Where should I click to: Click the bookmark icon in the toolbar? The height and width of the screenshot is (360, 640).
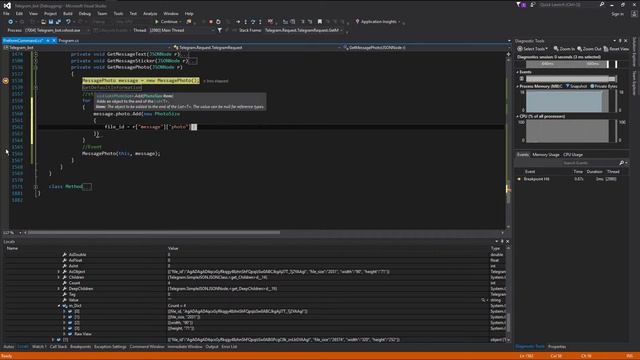(320, 22)
